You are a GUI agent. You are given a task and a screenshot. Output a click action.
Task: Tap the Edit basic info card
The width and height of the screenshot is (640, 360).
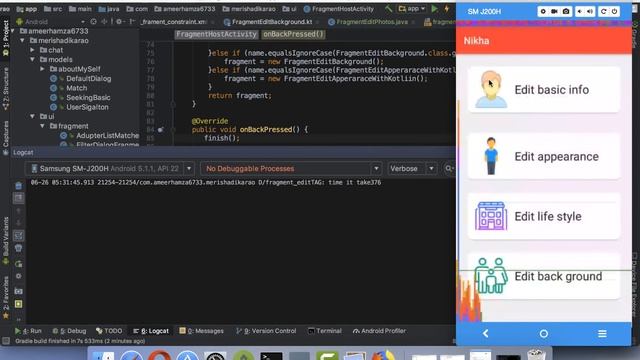(x=544, y=89)
